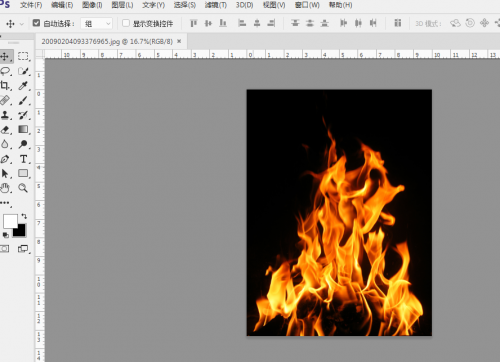Select the Brush tool
This screenshot has width=500, height=362.
click(23, 100)
